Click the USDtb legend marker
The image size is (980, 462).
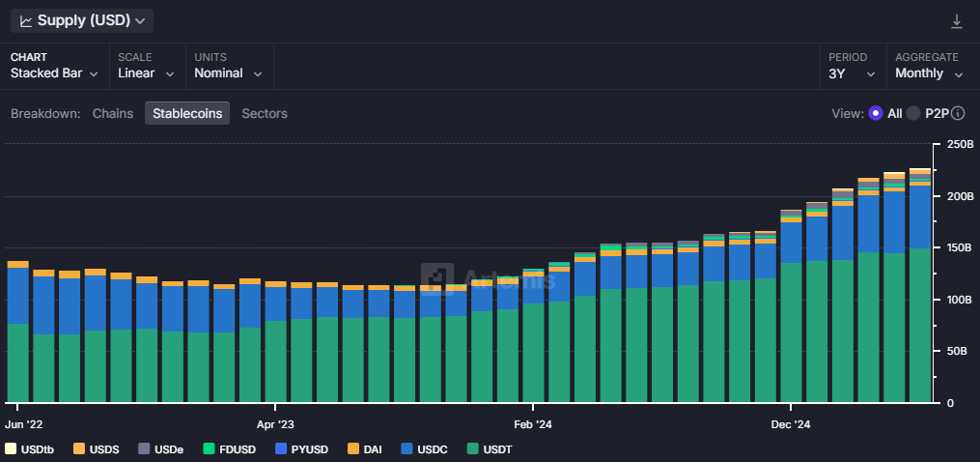11,448
